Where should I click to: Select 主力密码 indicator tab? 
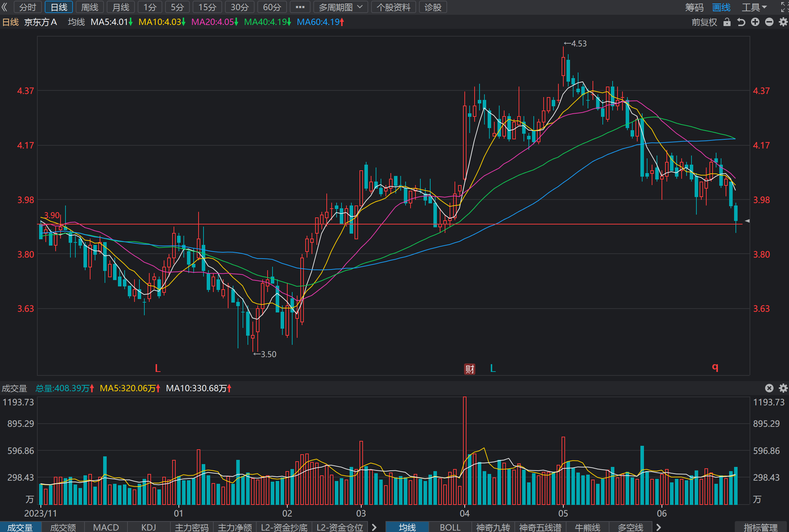(192, 527)
